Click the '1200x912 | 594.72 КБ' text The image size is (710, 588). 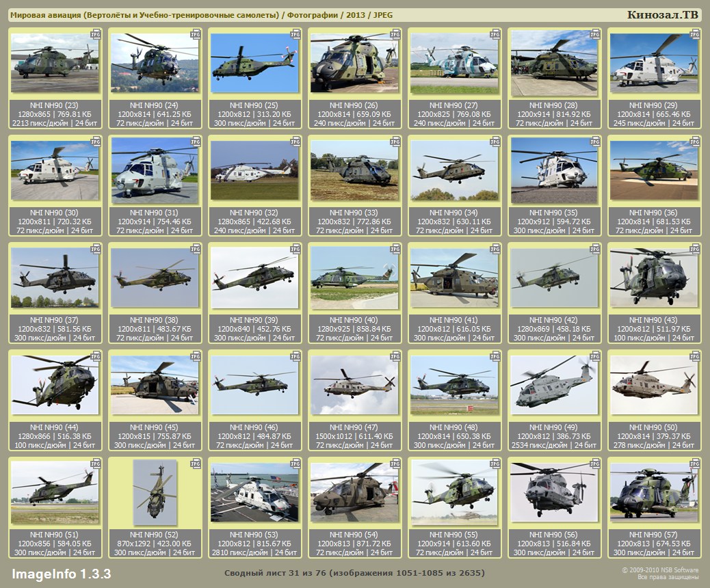point(554,222)
